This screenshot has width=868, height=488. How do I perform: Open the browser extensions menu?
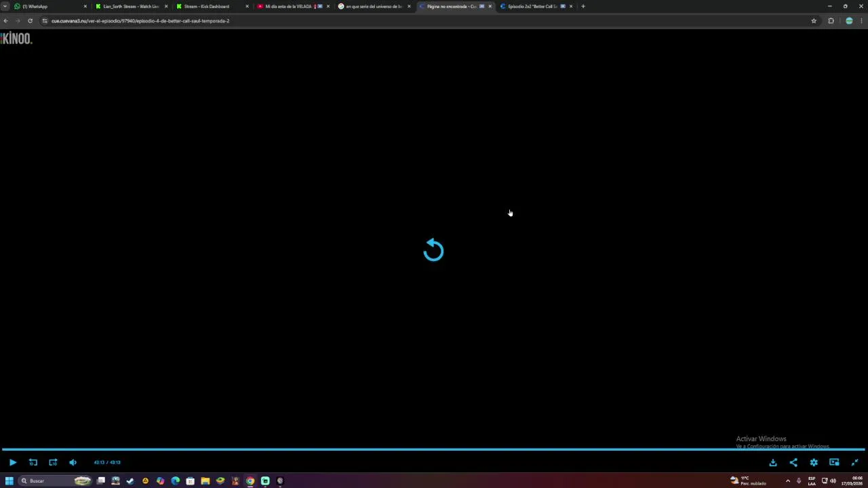pyautogui.click(x=831, y=21)
